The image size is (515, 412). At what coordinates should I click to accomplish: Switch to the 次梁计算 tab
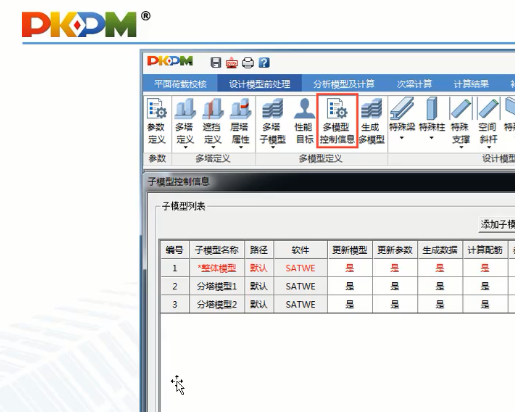coord(414,84)
